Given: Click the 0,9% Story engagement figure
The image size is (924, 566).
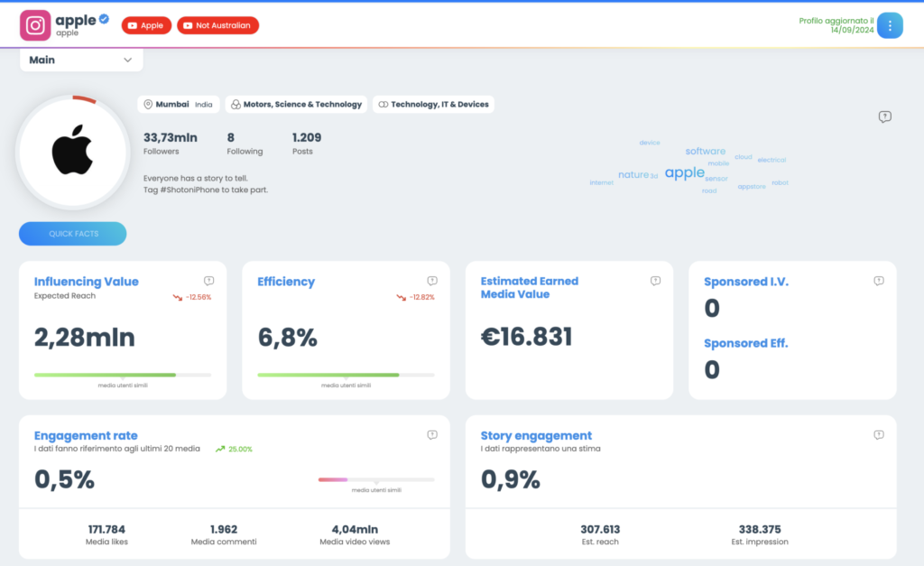Looking at the screenshot, I should point(511,479).
